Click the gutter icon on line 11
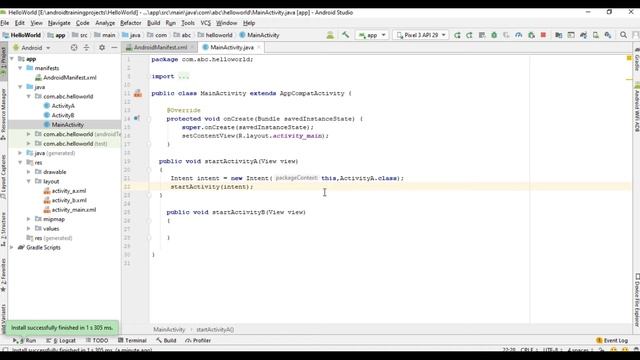The width and height of the screenshot is (640, 360). [138, 93]
